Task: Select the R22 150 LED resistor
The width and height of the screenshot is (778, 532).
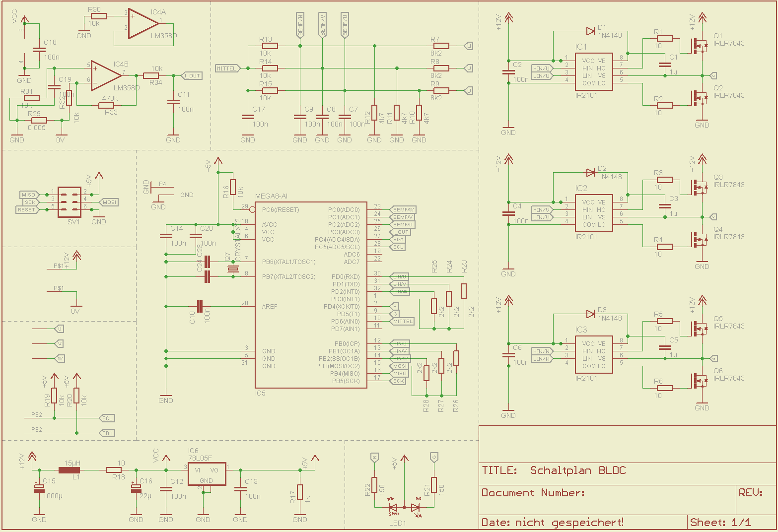Action: (x=374, y=485)
